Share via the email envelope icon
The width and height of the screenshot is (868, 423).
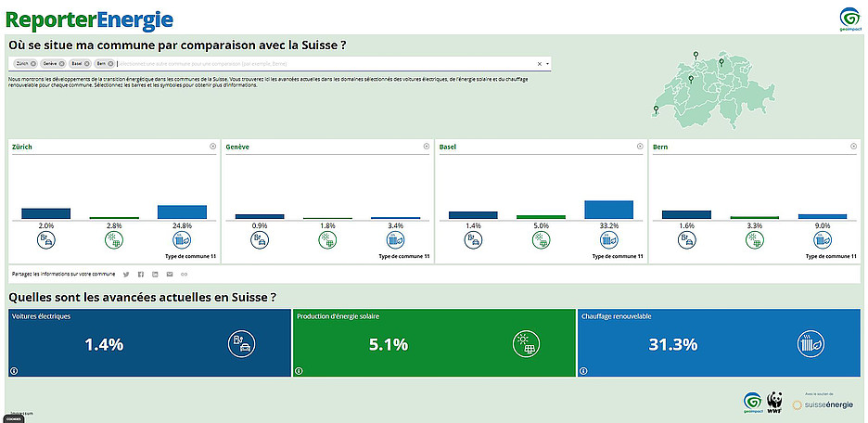170,274
